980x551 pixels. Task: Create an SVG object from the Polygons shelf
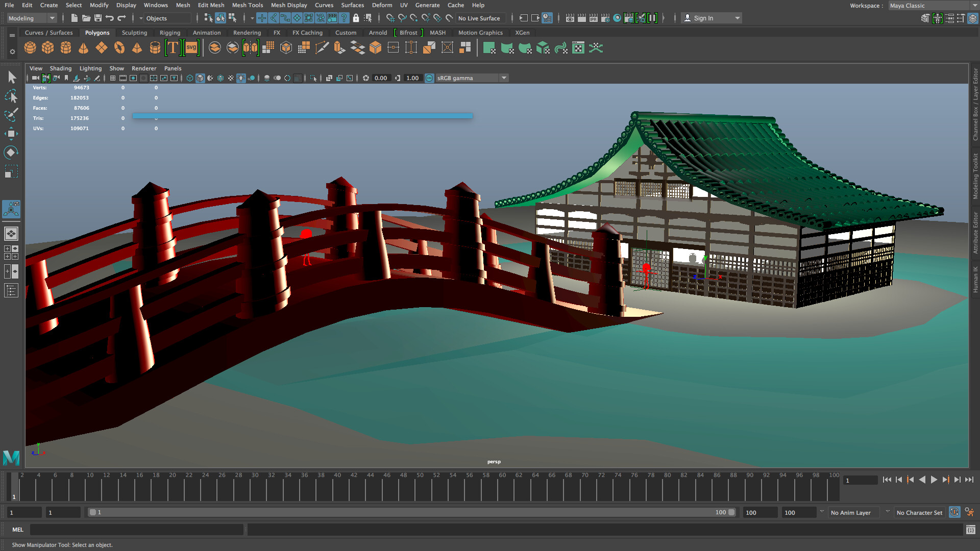click(x=191, y=47)
